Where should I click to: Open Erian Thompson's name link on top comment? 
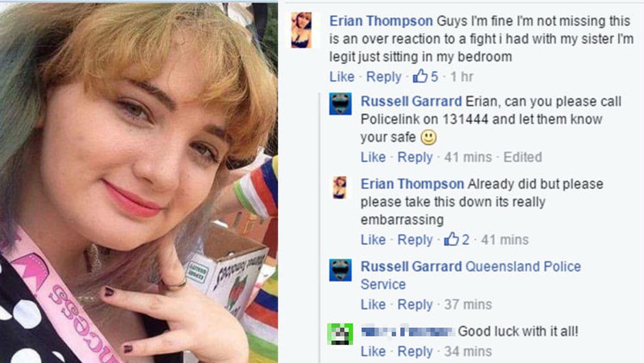(381, 21)
